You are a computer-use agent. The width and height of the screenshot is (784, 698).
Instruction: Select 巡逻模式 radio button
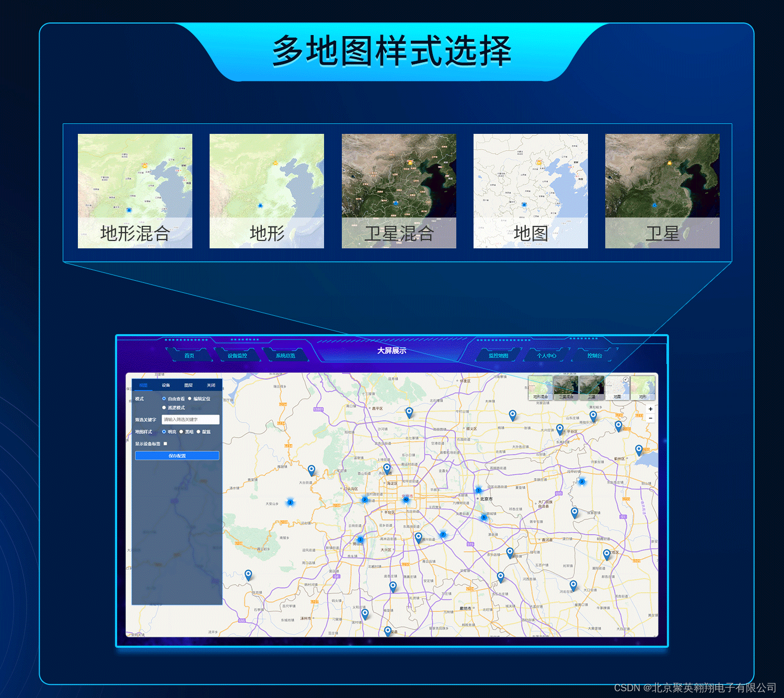point(164,407)
